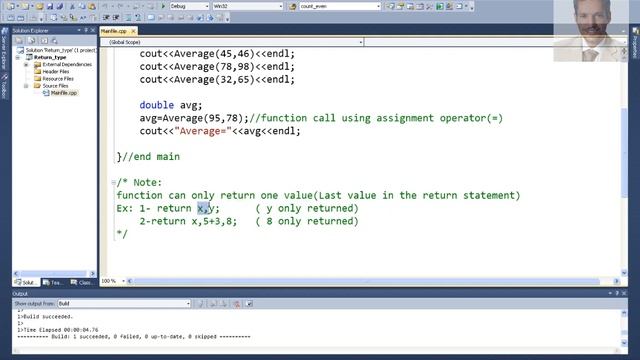Click Solution Explorer window icon in top toolbar
The height and width of the screenshot is (360, 640).
click(x=391, y=6)
